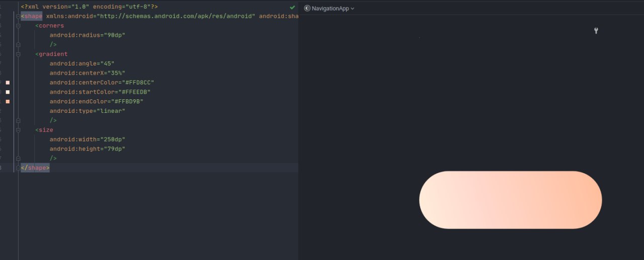This screenshot has width=644, height=260.
Task: Place cursor on android:radius="90dp" line
Action: pyautogui.click(x=87, y=35)
